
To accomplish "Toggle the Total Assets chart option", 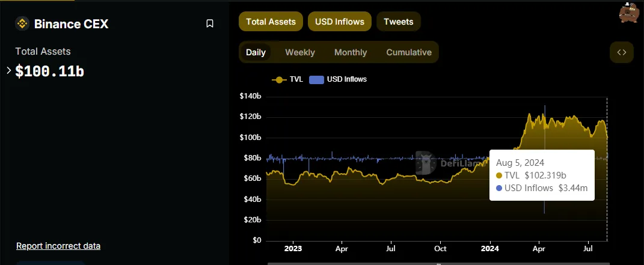I will click(271, 22).
